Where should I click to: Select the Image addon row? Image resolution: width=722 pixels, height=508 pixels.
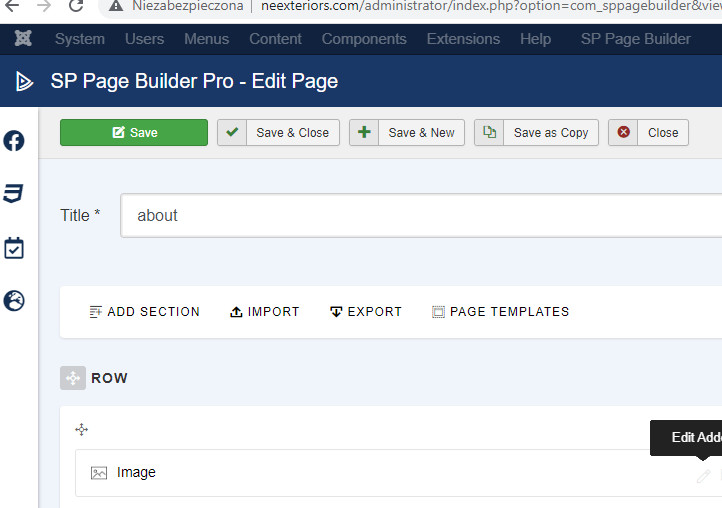point(398,473)
